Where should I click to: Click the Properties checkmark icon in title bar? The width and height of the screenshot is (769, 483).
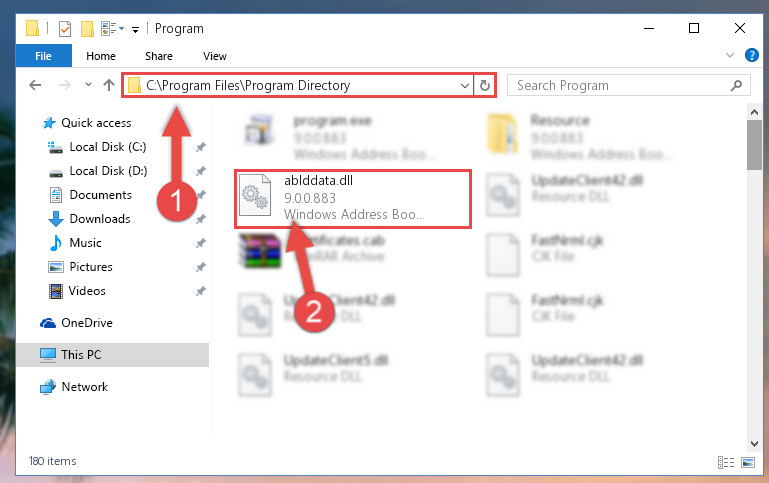click(x=65, y=29)
